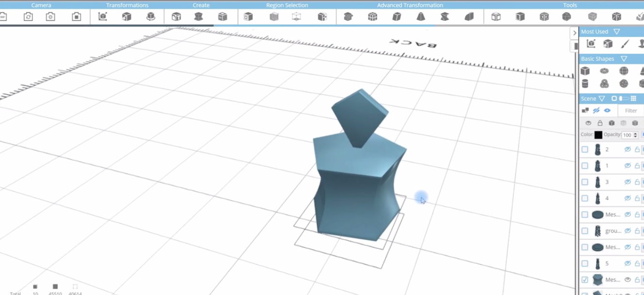
Task: Click the second Tools cube icon with a dark face
Action: (x=520, y=17)
